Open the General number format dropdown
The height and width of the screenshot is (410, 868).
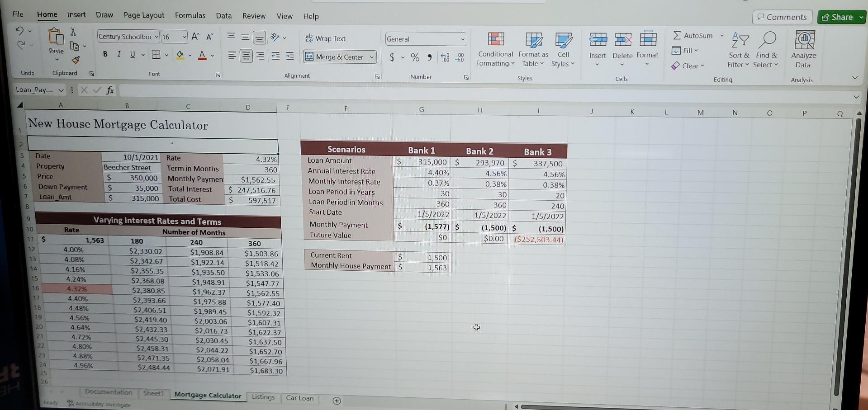pos(462,39)
